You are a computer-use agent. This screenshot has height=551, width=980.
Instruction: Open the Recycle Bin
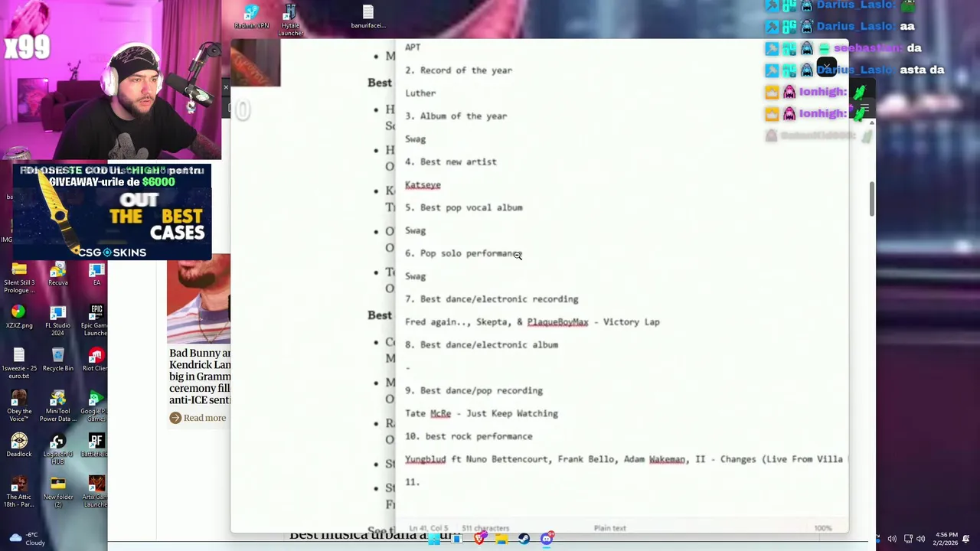click(x=58, y=360)
